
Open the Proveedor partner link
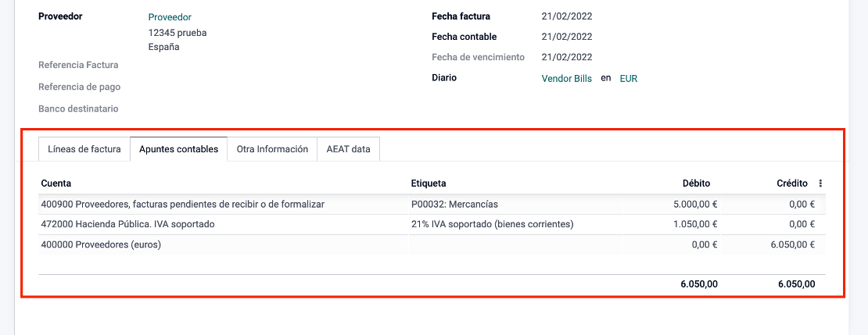[x=170, y=18]
